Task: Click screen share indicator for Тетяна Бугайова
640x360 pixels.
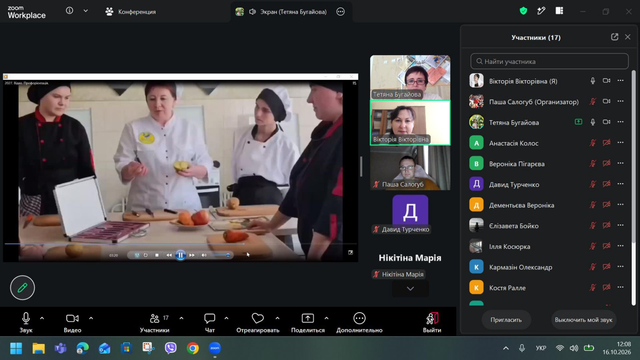Action: 578,122
